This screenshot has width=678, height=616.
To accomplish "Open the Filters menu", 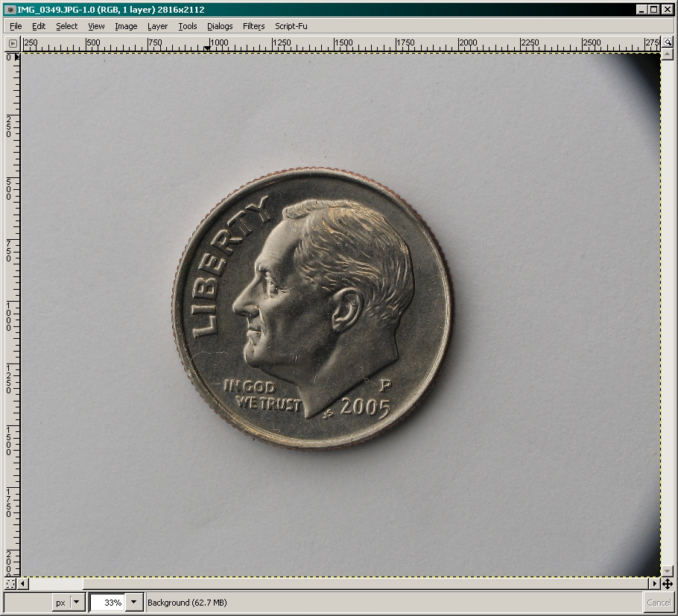I will [253, 26].
